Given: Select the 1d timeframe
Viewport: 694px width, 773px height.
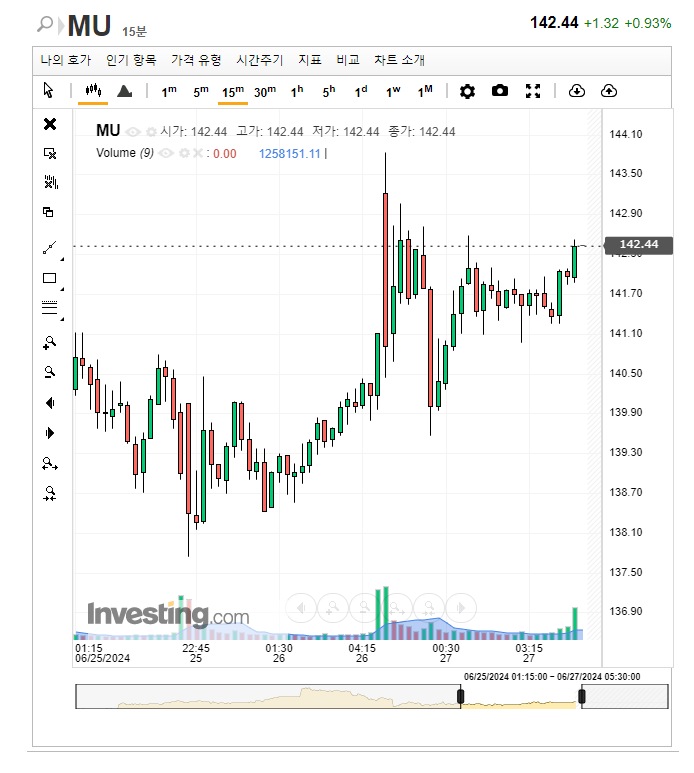Looking at the screenshot, I should [x=361, y=92].
